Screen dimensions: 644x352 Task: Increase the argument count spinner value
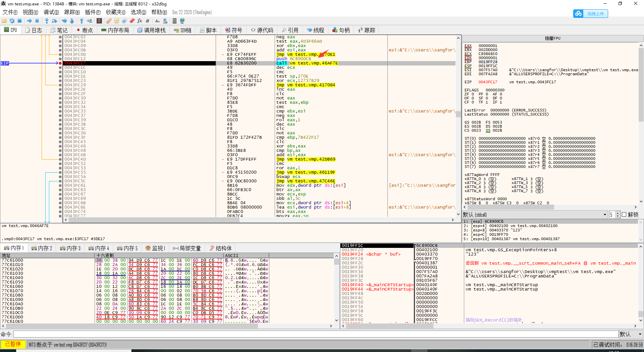[x=618, y=213]
